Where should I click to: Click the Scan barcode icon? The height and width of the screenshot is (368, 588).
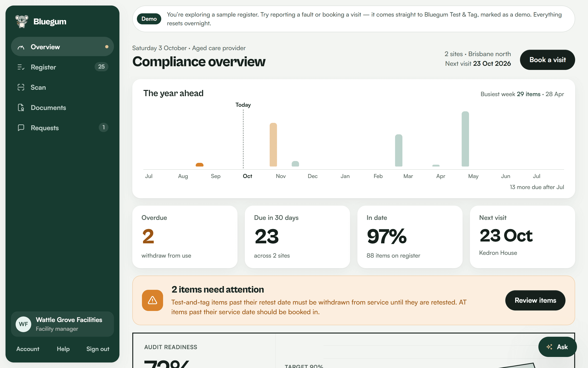(x=21, y=87)
